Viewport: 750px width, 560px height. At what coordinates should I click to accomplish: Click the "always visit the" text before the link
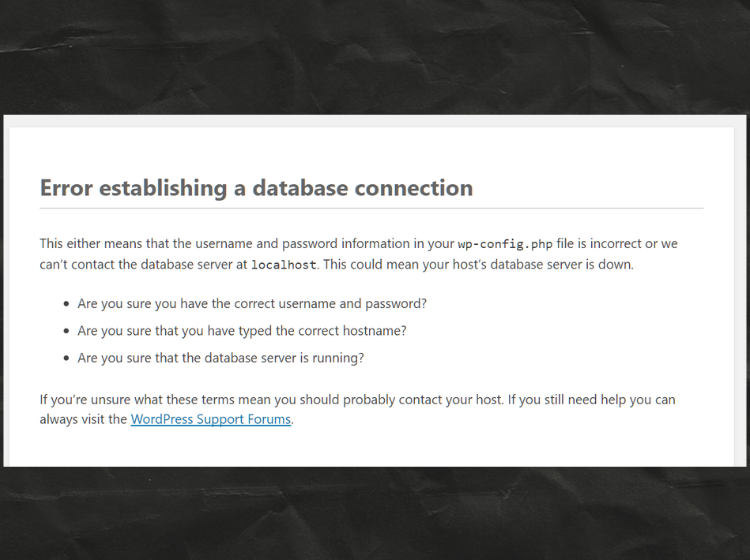click(83, 420)
